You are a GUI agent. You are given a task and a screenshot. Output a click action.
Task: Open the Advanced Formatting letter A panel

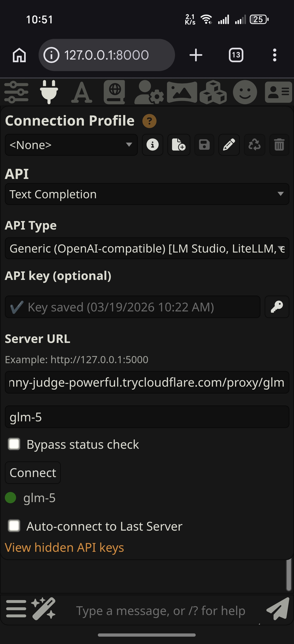click(x=82, y=92)
